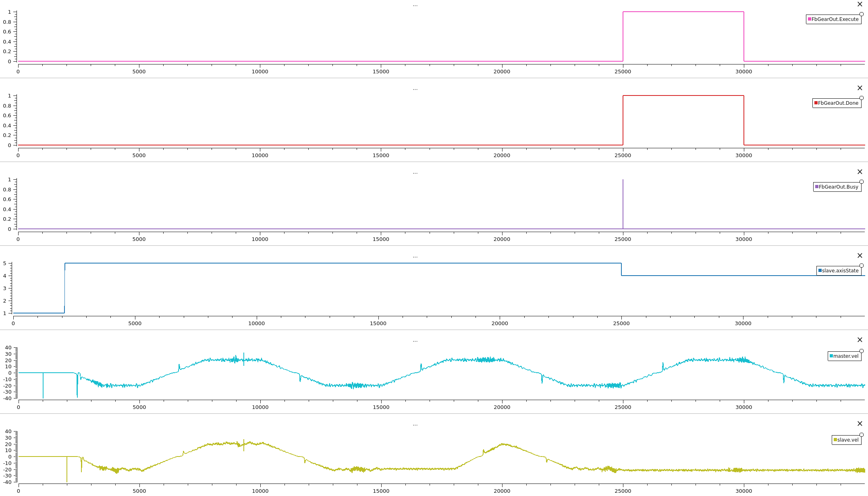Click the yellow slave.vel color swatch
Image resolution: width=868 pixels, height=496 pixels.
[x=835, y=440]
